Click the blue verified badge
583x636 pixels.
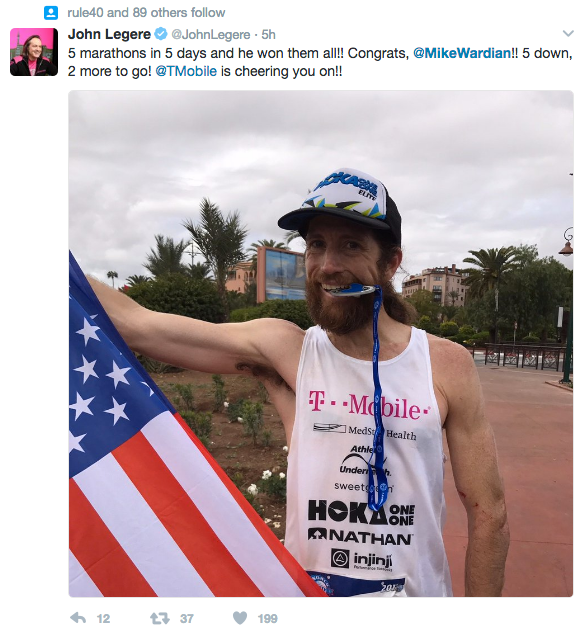(161, 34)
